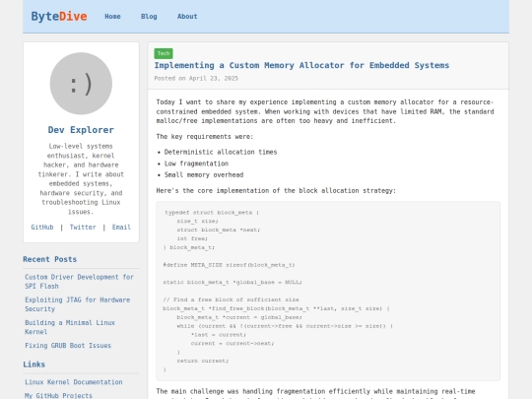
Task: Click the Posted on April 23 date
Action: (x=196, y=79)
